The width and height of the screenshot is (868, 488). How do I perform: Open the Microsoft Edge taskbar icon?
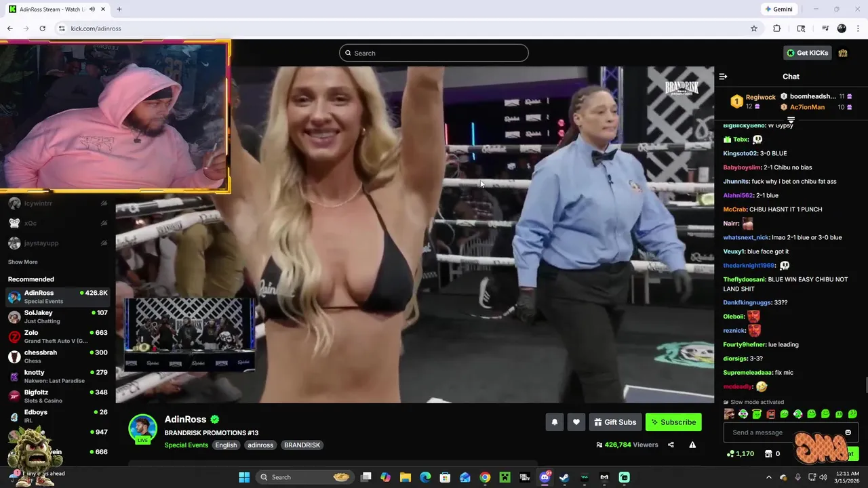425,477
